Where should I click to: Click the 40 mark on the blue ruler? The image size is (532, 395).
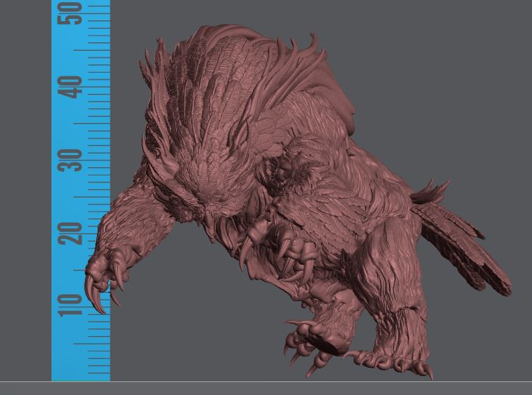[x=73, y=87]
